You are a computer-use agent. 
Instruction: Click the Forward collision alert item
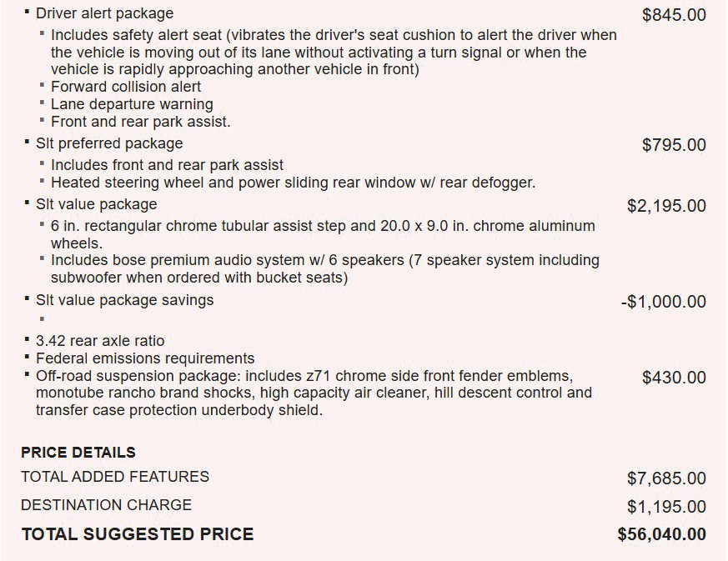coord(126,87)
